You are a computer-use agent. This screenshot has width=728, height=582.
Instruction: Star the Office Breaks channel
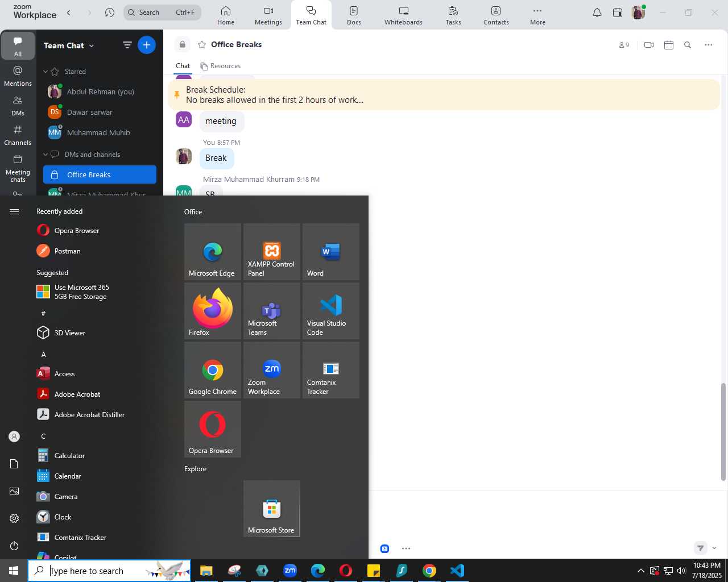(202, 44)
